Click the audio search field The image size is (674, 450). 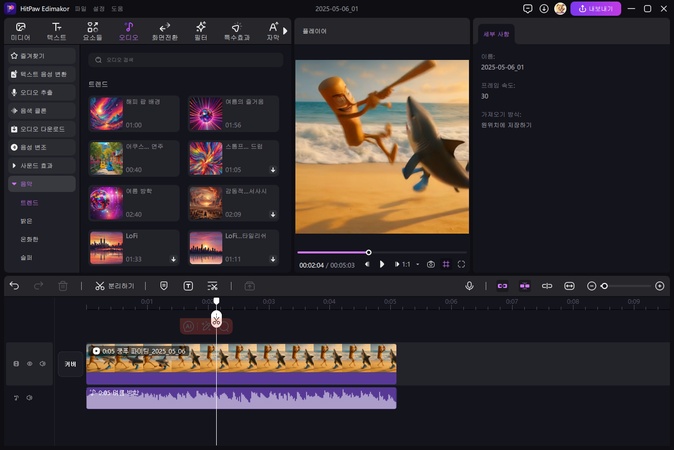click(x=186, y=60)
